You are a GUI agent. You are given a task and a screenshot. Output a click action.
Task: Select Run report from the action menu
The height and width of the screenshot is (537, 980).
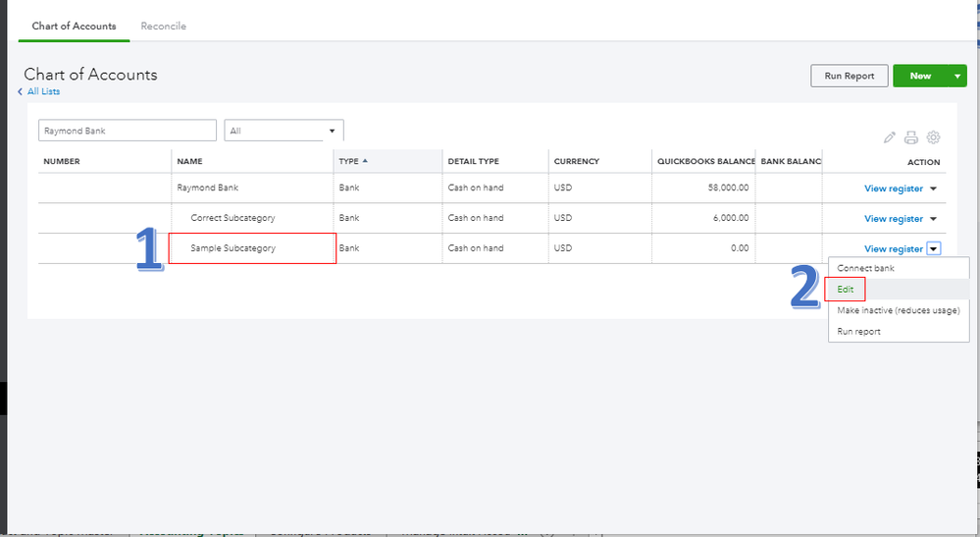(858, 332)
